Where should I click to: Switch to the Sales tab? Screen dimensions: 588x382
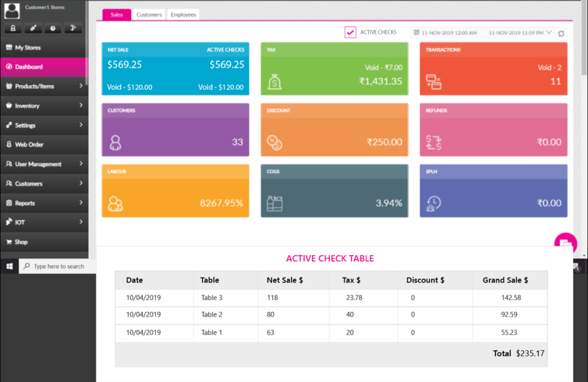pyautogui.click(x=117, y=15)
